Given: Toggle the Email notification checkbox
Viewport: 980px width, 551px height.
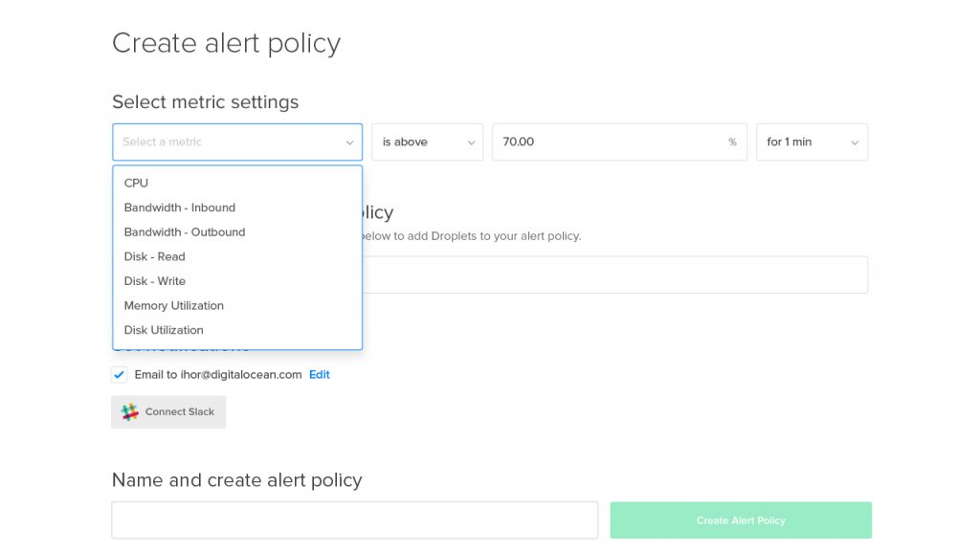Looking at the screenshot, I should (119, 375).
